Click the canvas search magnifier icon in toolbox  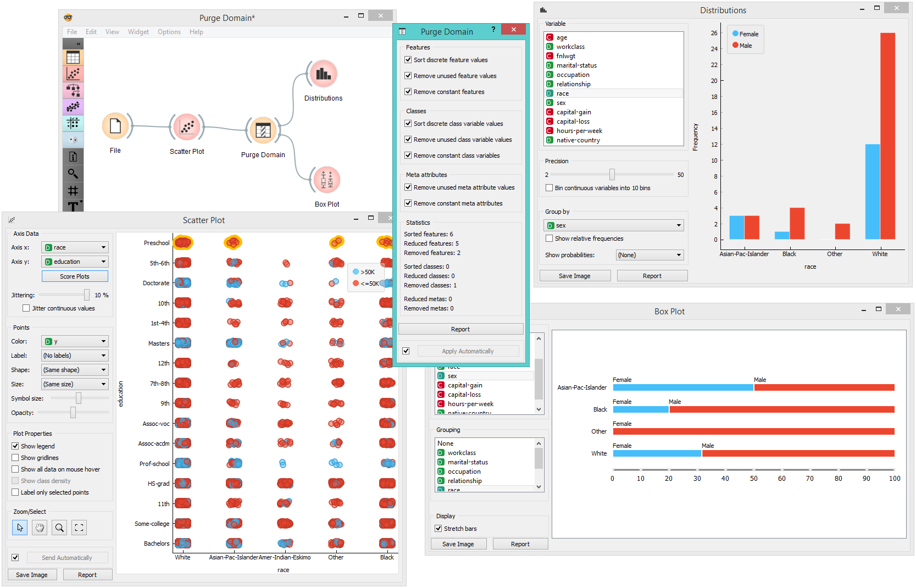73,174
